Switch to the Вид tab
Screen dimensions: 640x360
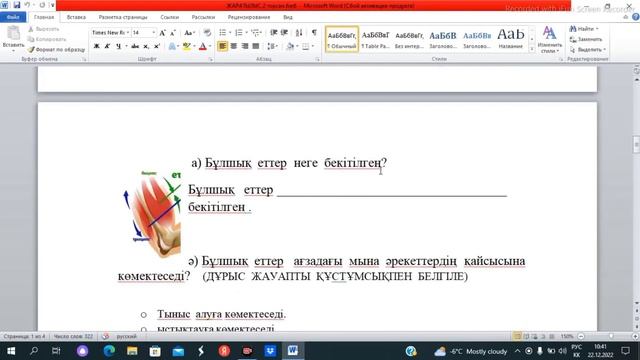288,17
